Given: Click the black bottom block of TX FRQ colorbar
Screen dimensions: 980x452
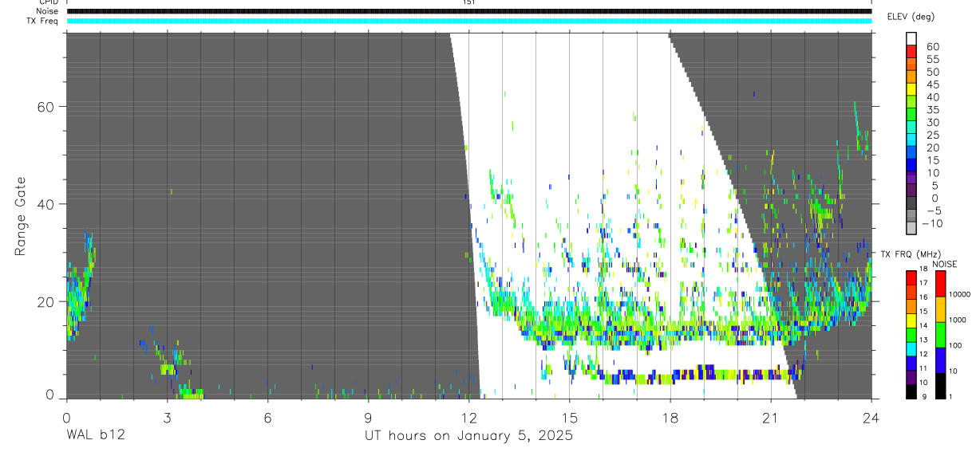Looking at the screenshot, I should [x=911, y=391].
